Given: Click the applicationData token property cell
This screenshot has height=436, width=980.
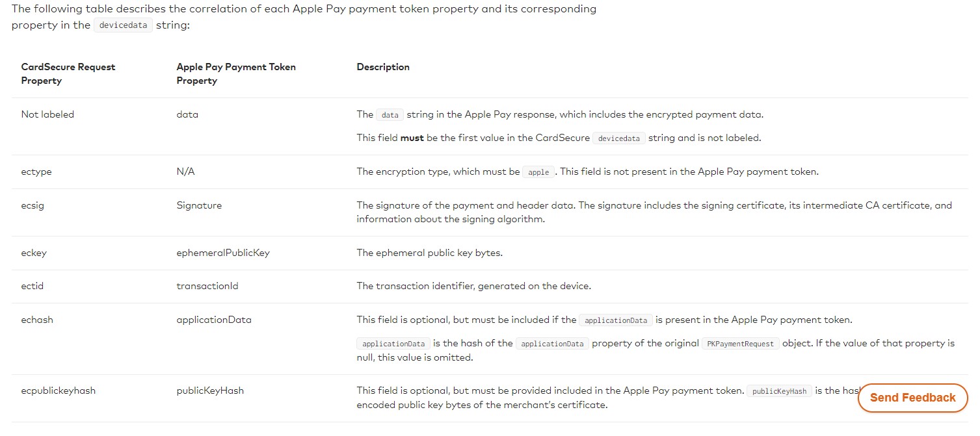Looking at the screenshot, I should [213, 320].
